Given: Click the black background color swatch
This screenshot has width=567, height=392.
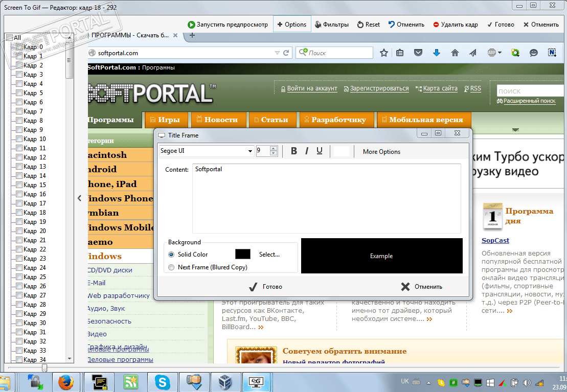Looking at the screenshot, I should point(243,254).
